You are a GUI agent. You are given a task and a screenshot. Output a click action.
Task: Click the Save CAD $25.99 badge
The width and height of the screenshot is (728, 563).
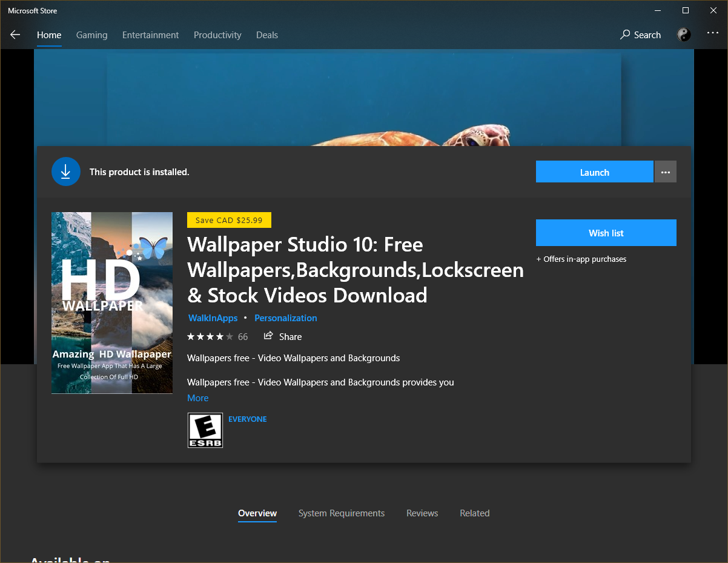pyautogui.click(x=229, y=220)
